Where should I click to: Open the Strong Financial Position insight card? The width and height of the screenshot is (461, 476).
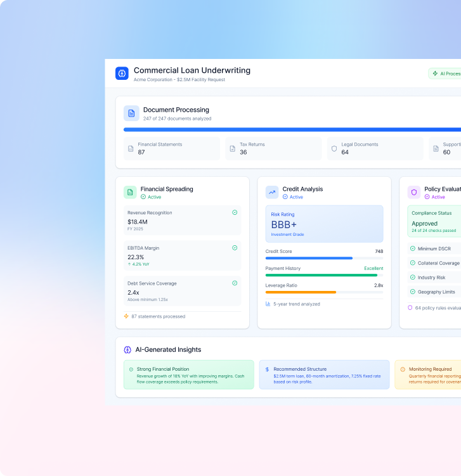click(x=188, y=375)
